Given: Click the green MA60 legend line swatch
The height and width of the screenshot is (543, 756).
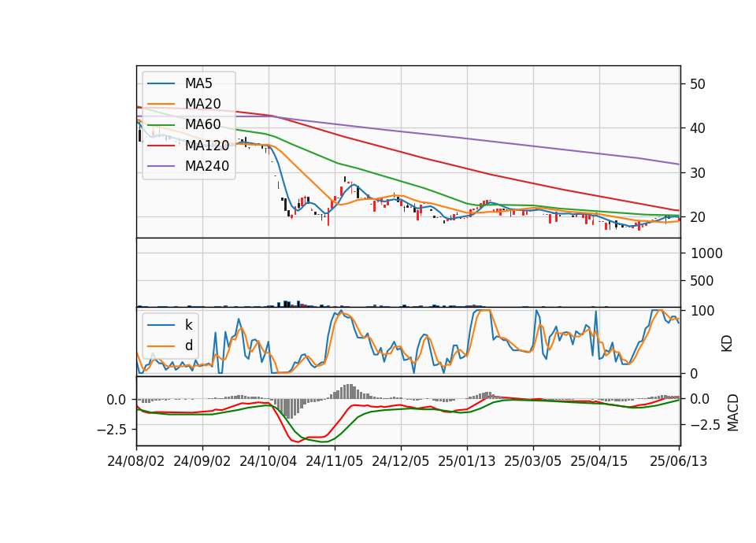Looking at the screenshot, I should 161,125.
